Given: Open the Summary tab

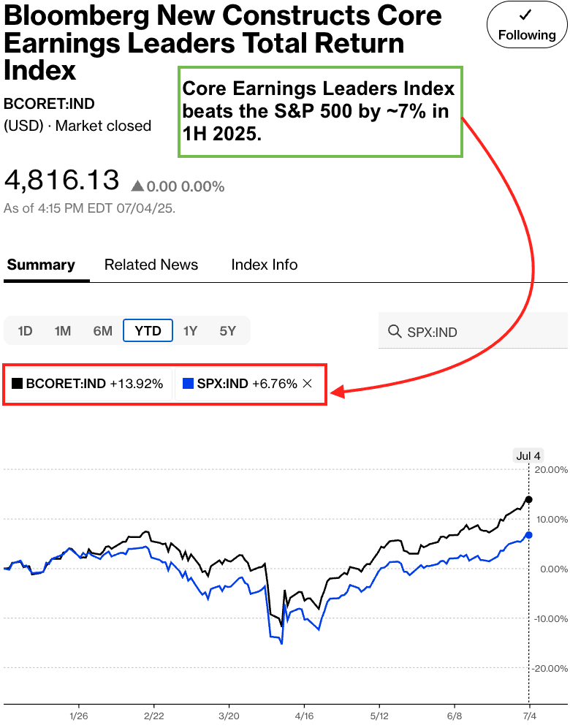Looking at the screenshot, I should click(x=41, y=265).
